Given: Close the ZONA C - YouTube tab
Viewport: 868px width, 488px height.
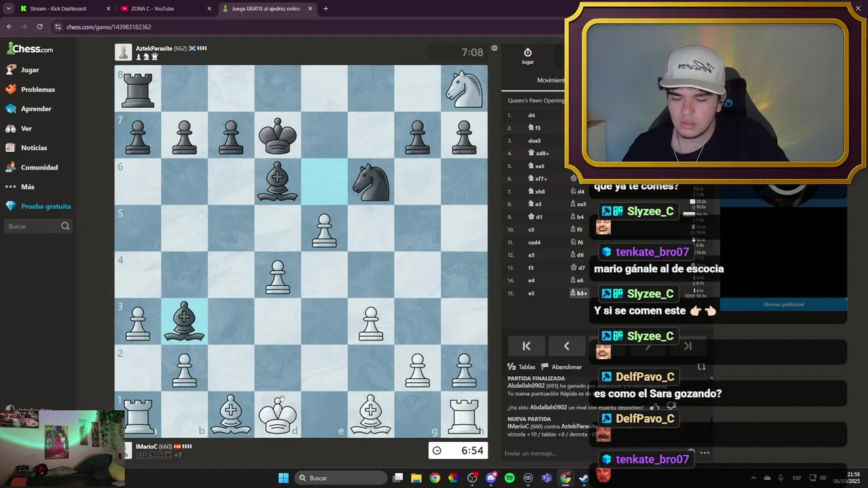Looking at the screenshot, I should (209, 9).
